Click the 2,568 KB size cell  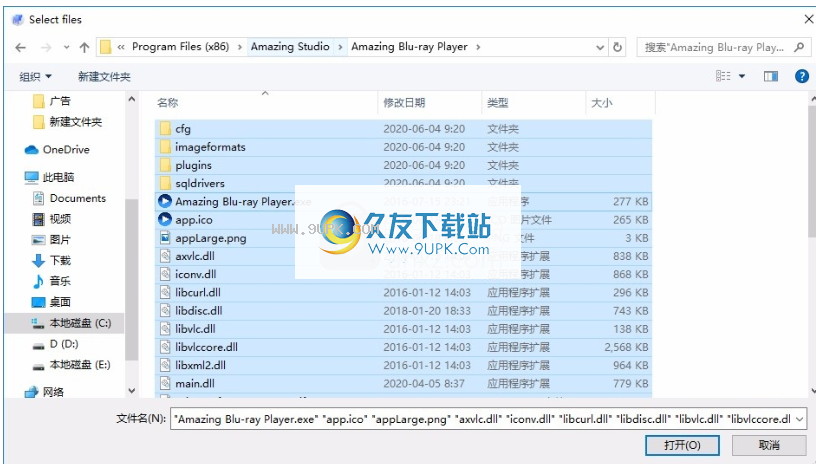point(626,347)
